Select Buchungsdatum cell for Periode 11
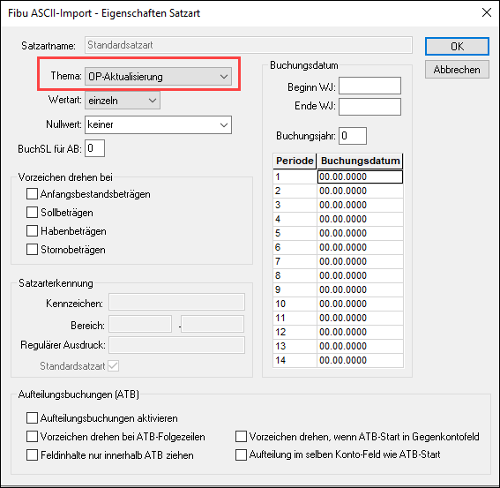 360,318
